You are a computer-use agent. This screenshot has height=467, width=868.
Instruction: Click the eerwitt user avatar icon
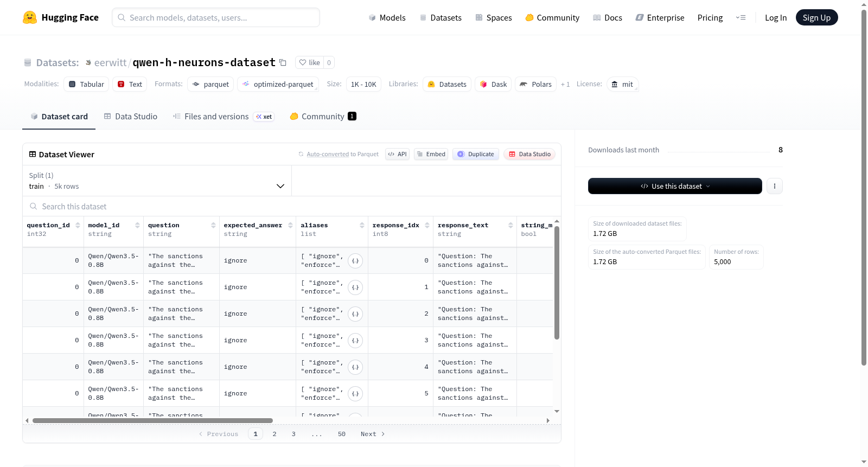(x=88, y=63)
